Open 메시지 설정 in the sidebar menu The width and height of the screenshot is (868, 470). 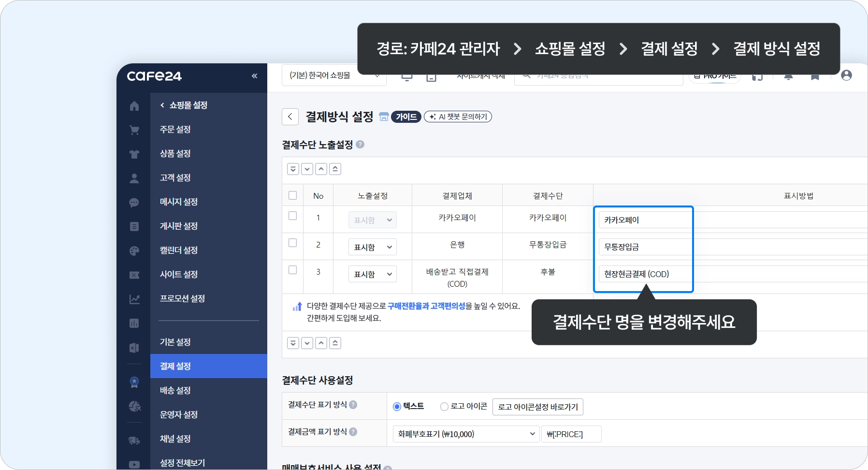click(179, 202)
